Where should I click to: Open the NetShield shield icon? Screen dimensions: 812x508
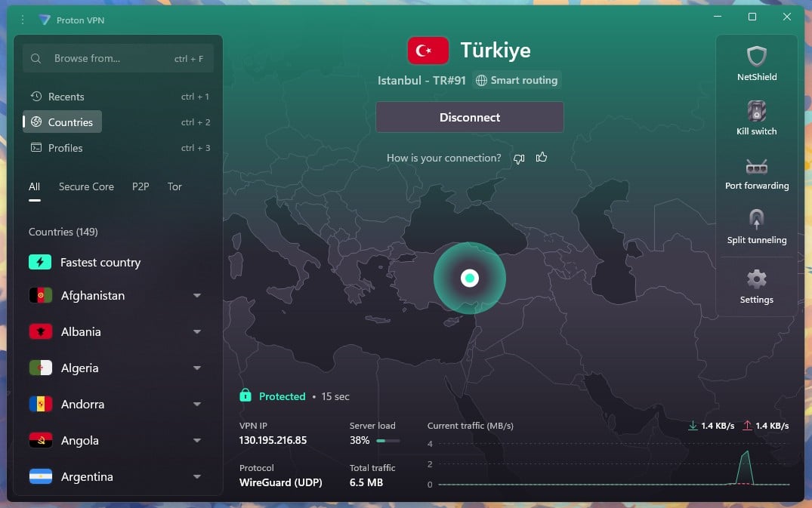click(757, 57)
